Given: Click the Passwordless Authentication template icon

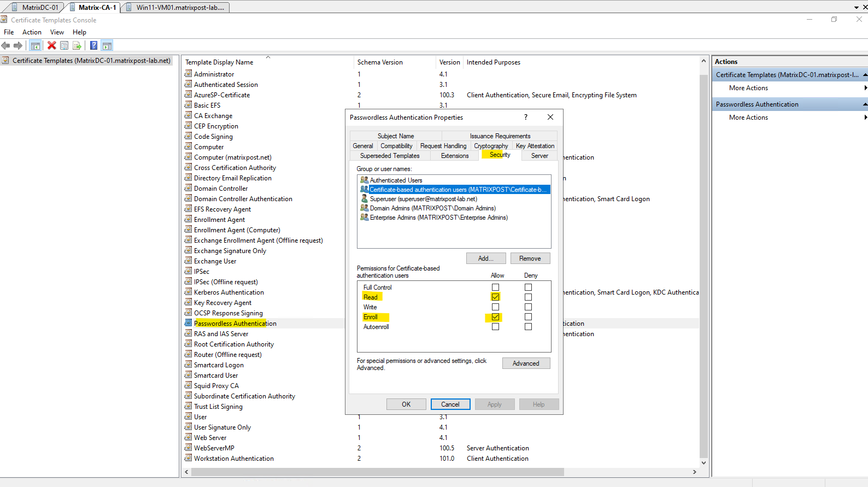Looking at the screenshot, I should click(x=188, y=323).
